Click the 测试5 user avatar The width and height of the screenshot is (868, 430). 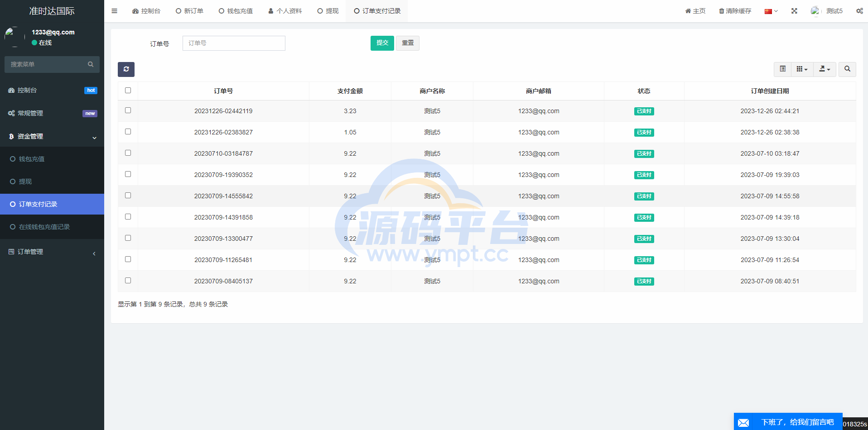(815, 11)
